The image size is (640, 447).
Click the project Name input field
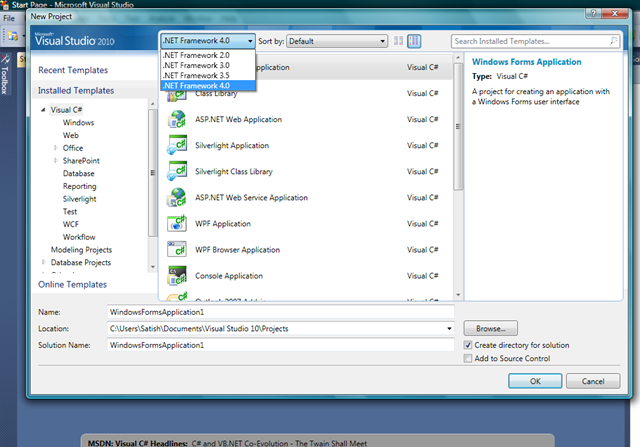[281, 312]
